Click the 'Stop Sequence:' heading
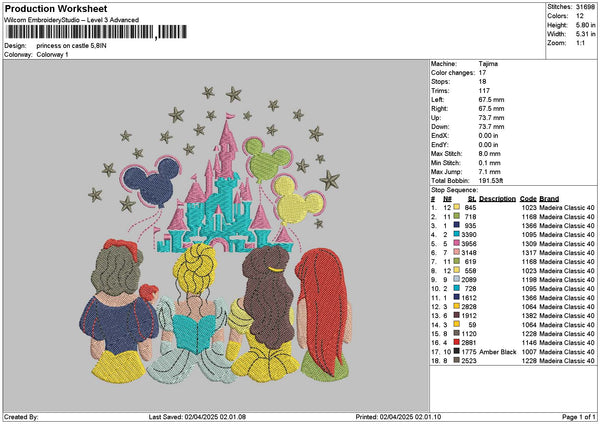The height and width of the screenshot is (424, 600). click(x=455, y=190)
